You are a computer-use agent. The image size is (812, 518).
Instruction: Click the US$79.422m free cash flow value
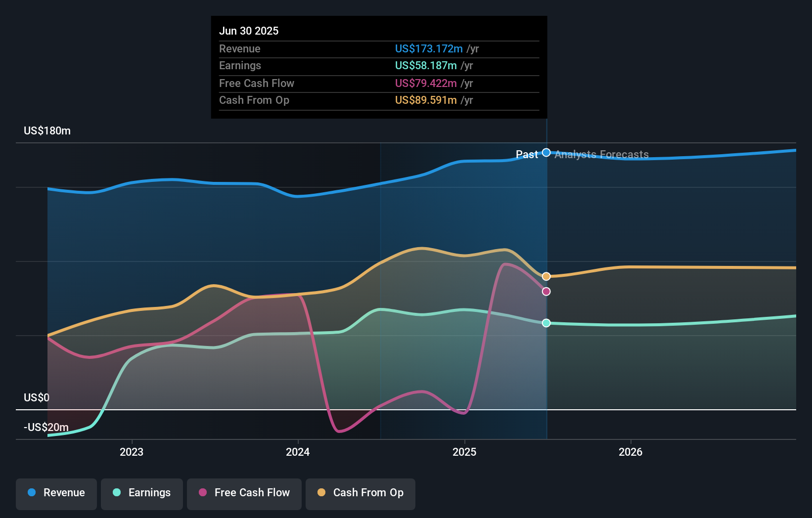tap(426, 84)
